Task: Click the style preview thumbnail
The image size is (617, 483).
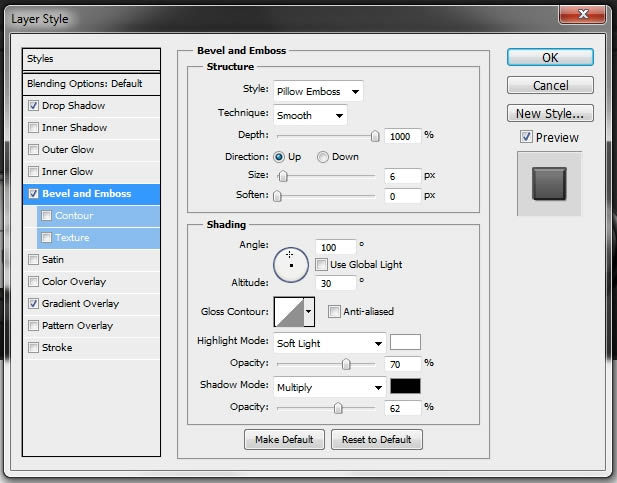Action: [549, 184]
